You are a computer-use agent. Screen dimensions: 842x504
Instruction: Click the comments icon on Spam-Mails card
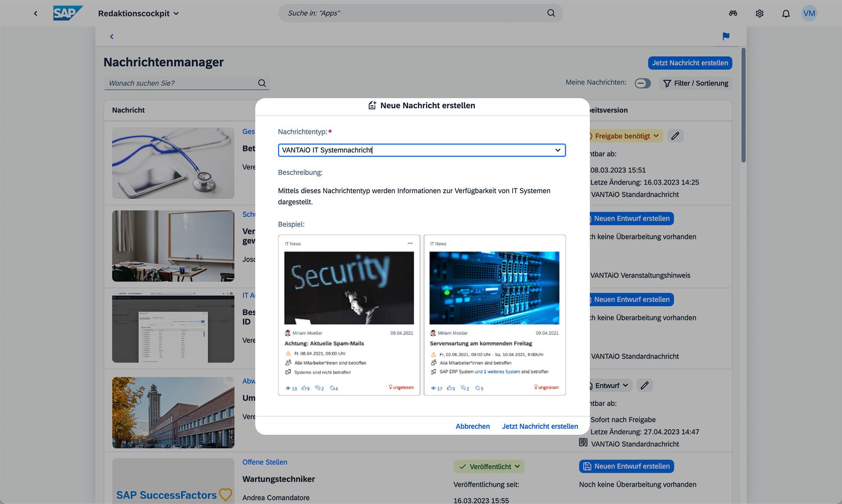point(318,388)
